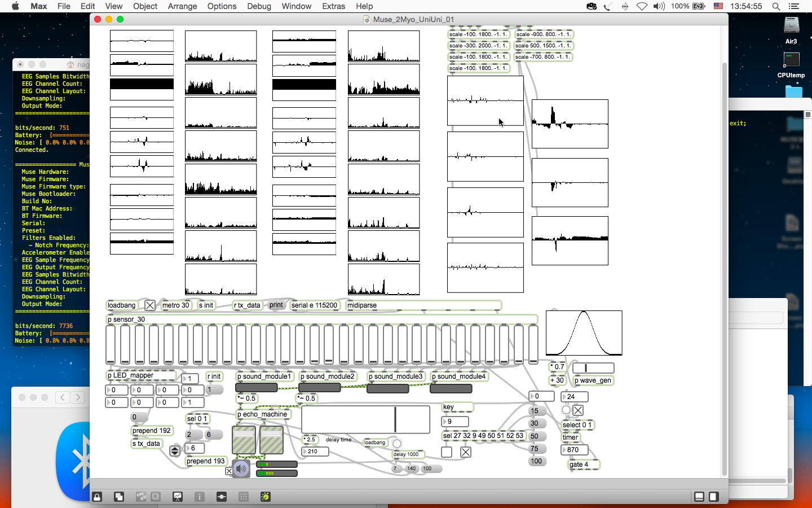Open Spotlight search magnifier in menu bar
Image resolution: width=812 pixels, height=508 pixels.
pyautogui.click(x=776, y=6)
